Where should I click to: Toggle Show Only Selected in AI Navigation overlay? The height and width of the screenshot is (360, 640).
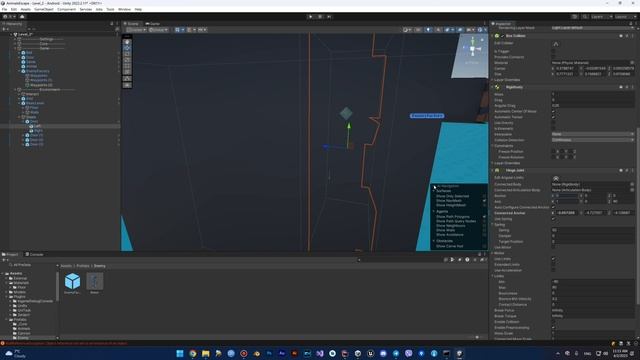[484, 196]
